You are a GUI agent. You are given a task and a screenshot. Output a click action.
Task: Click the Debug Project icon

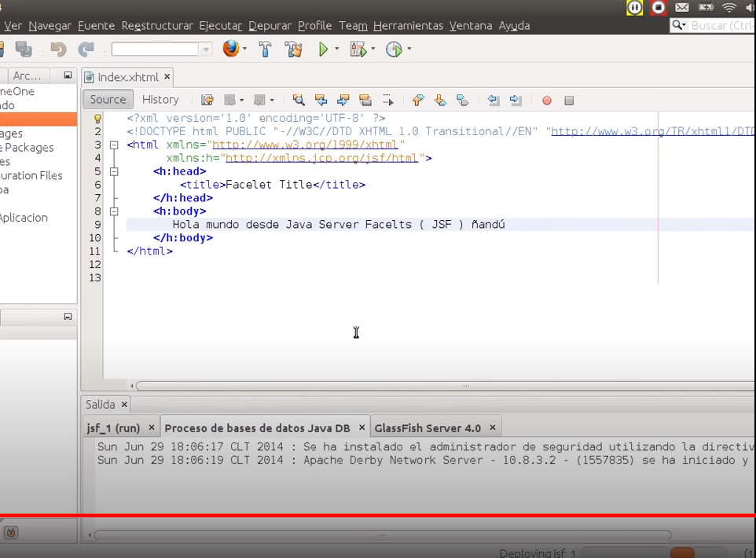click(x=358, y=50)
